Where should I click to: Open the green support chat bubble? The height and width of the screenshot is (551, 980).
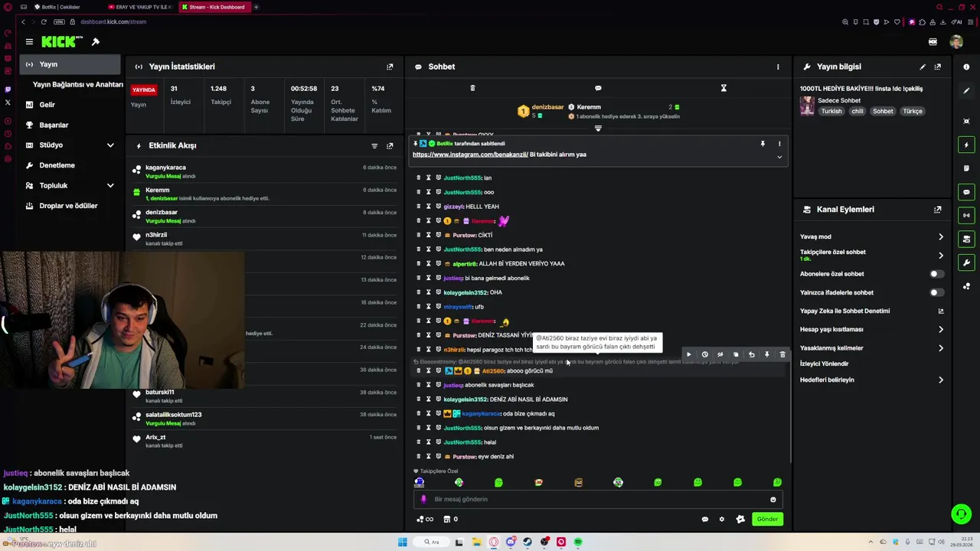coord(961,514)
